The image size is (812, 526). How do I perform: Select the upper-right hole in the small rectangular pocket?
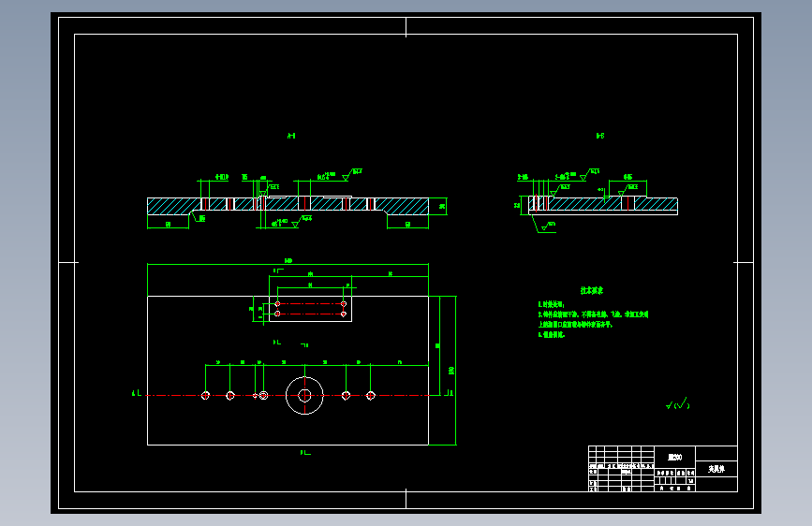coord(344,304)
